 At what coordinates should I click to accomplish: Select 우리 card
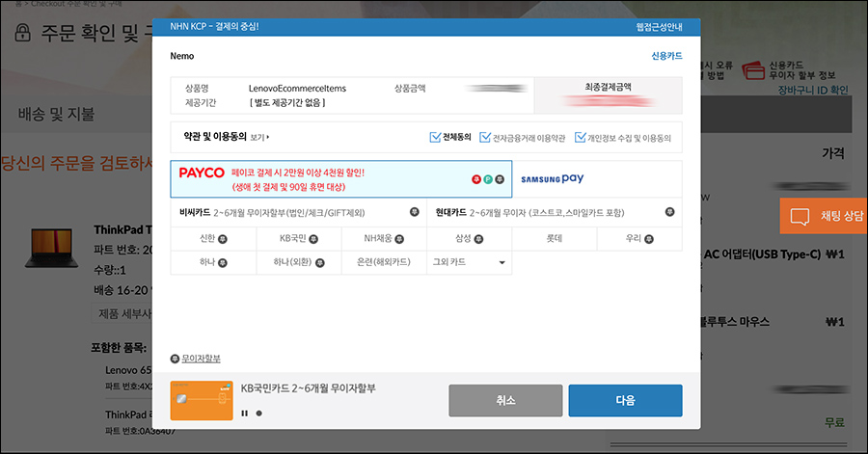pyautogui.click(x=640, y=239)
